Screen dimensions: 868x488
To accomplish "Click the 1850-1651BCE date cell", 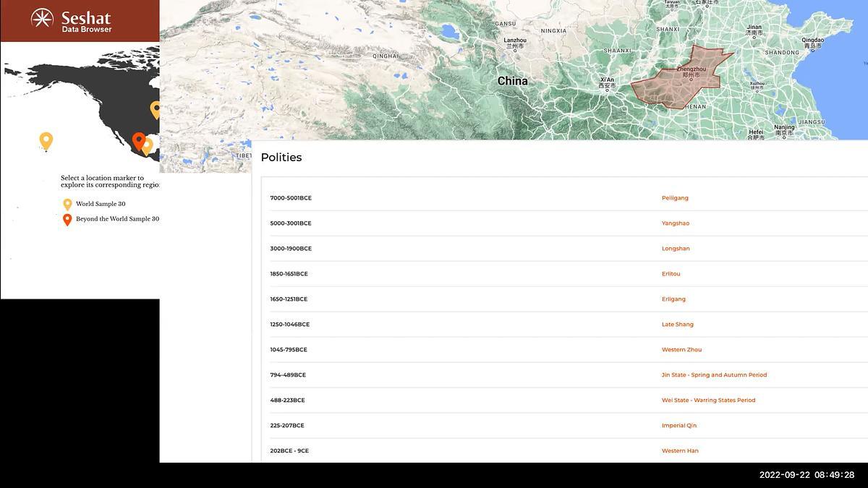I will coord(289,274).
